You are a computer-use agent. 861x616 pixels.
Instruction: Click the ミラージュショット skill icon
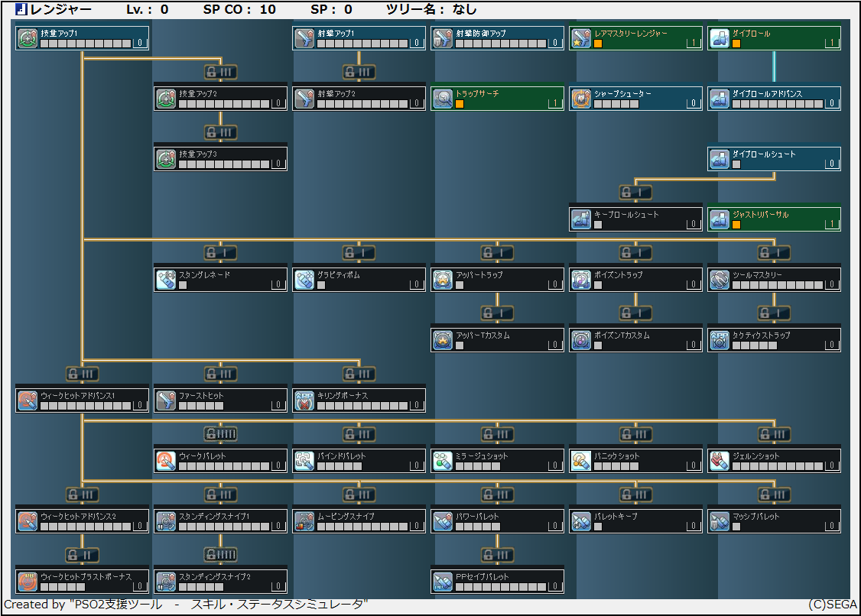pos(443,461)
